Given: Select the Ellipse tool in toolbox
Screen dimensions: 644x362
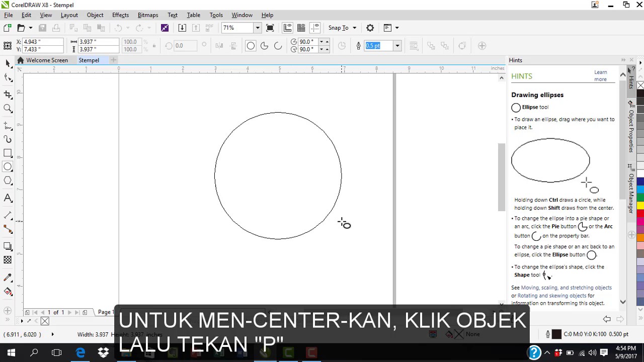Looking at the screenshot, I should 8,167.
